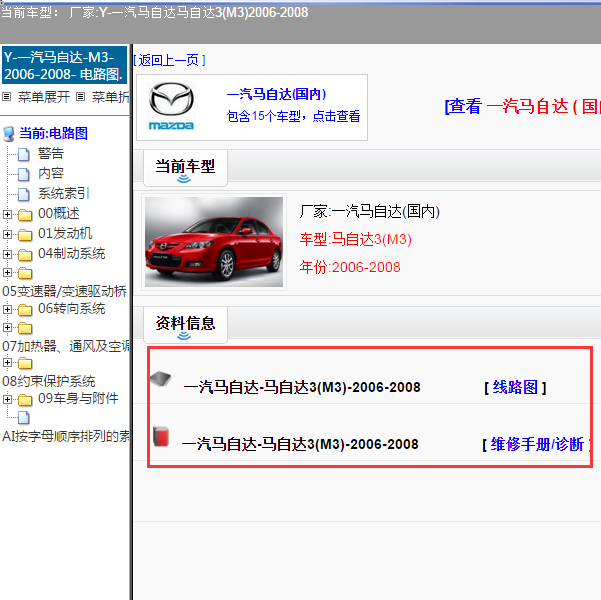This screenshot has width=601, height=600.
Task: Open the red Mazda3 car thumbnail
Action: pyautogui.click(x=214, y=242)
